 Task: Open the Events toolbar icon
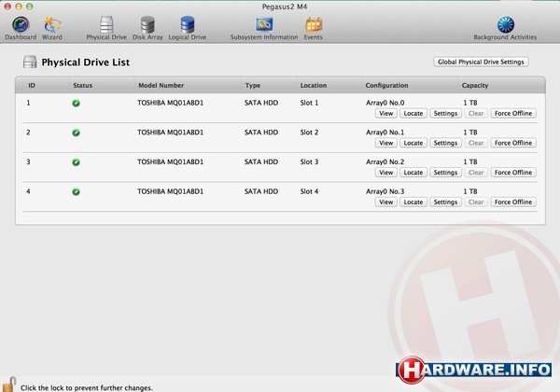click(314, 28)
